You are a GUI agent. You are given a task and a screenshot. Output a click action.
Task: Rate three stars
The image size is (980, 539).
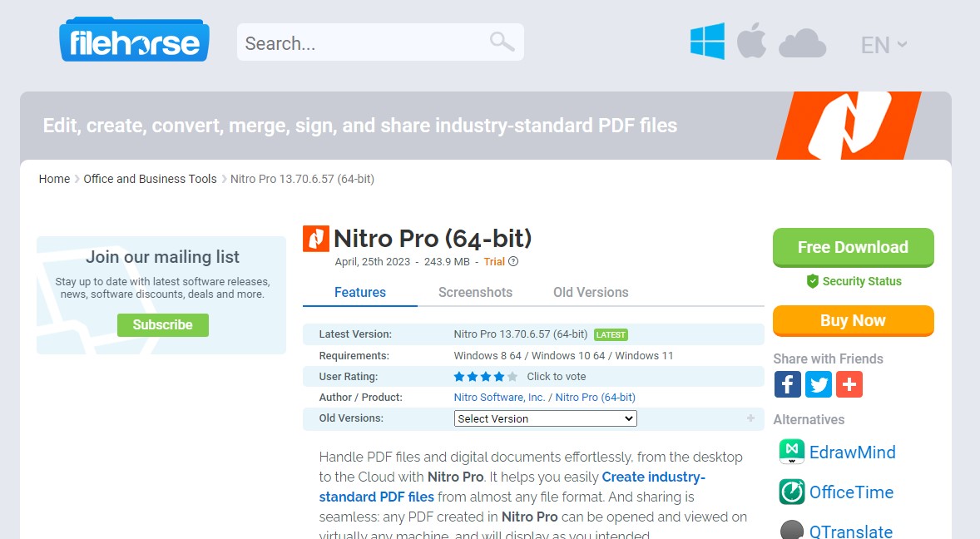coord(486,377)
